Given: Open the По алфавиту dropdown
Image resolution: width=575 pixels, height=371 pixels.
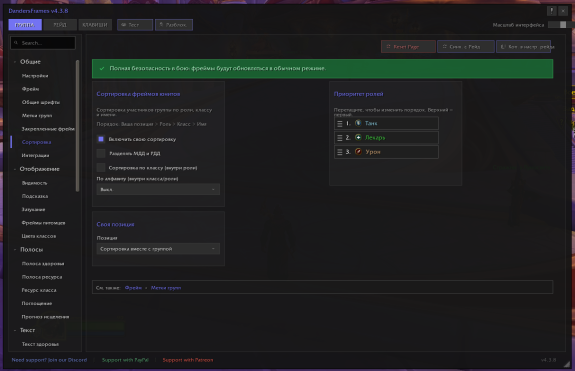Looking at the screenshot, I should pos(158,189).
